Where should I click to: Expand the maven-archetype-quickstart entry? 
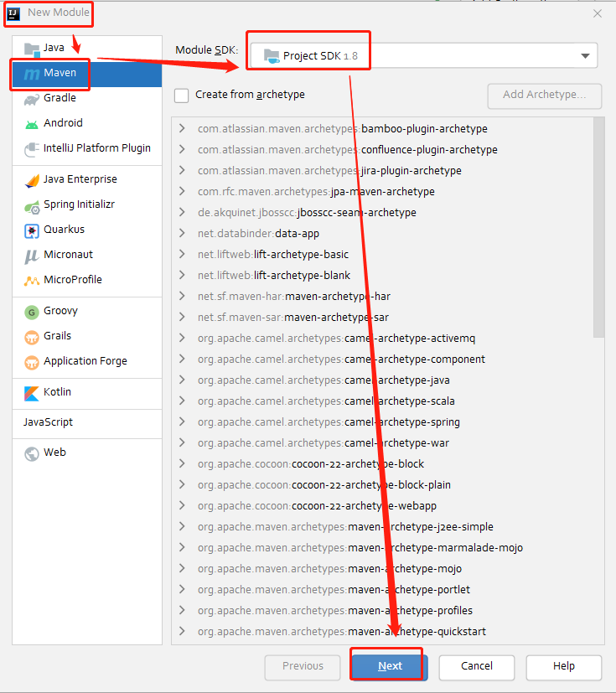point(182,631)
